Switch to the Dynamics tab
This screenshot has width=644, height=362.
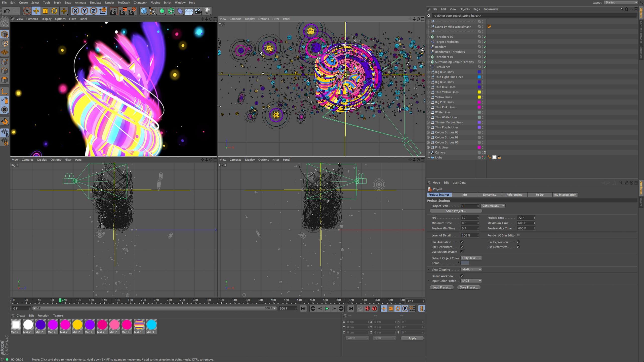[489, 195]
